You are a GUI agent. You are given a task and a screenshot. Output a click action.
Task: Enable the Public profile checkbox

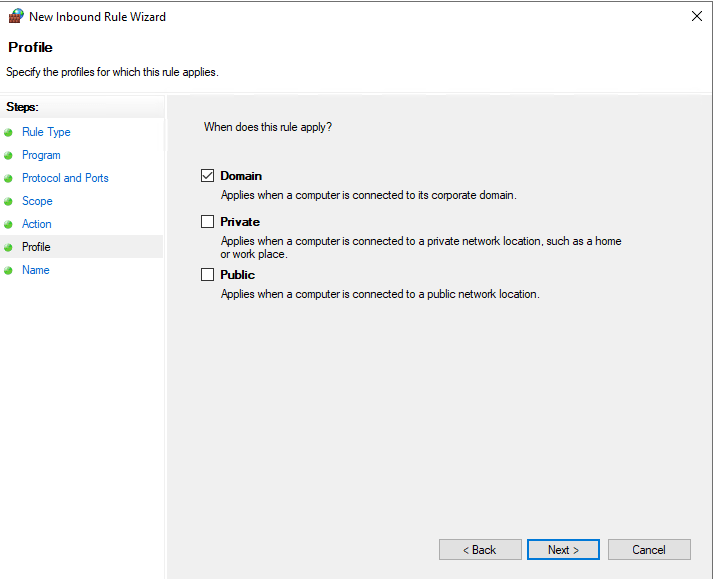pyautogui.click(x=208, y=275)
